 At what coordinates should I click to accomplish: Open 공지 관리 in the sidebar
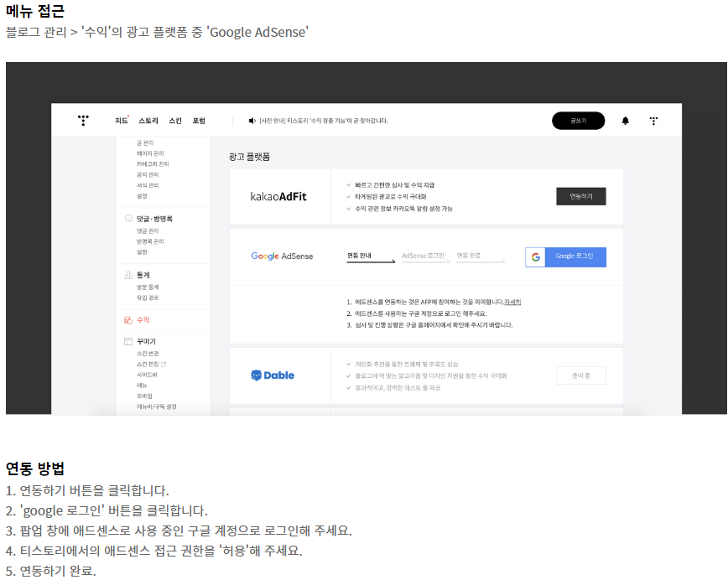coord(148,175)
